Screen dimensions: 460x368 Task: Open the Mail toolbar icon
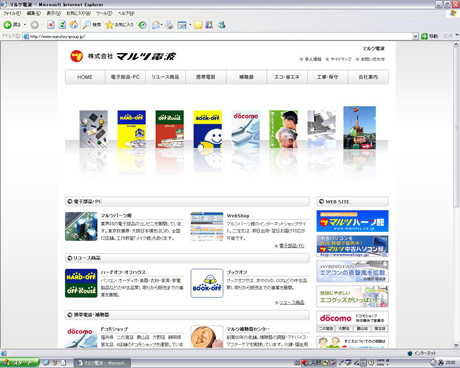156,25
